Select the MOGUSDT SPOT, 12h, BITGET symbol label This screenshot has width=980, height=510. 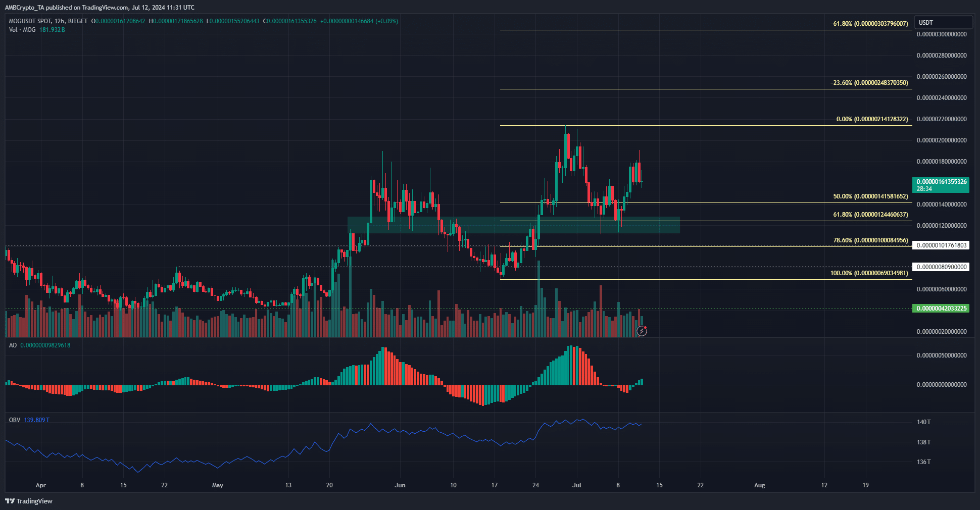48,21
